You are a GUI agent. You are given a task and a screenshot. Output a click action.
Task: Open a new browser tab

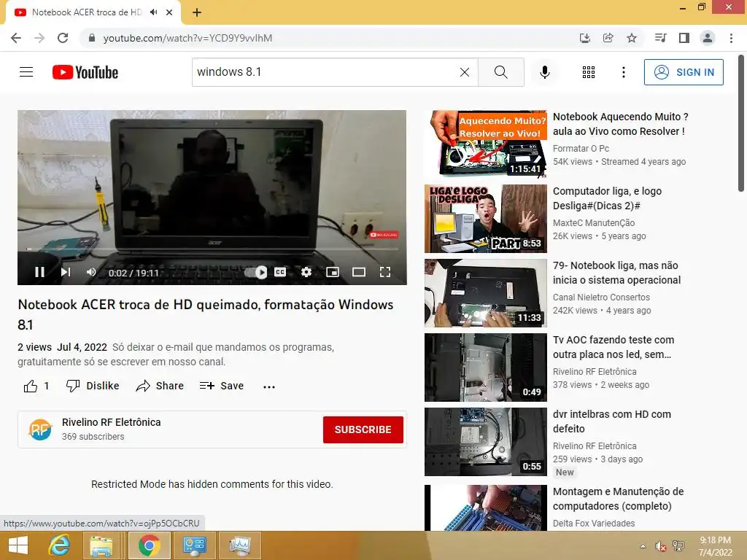tap(197, 12)
